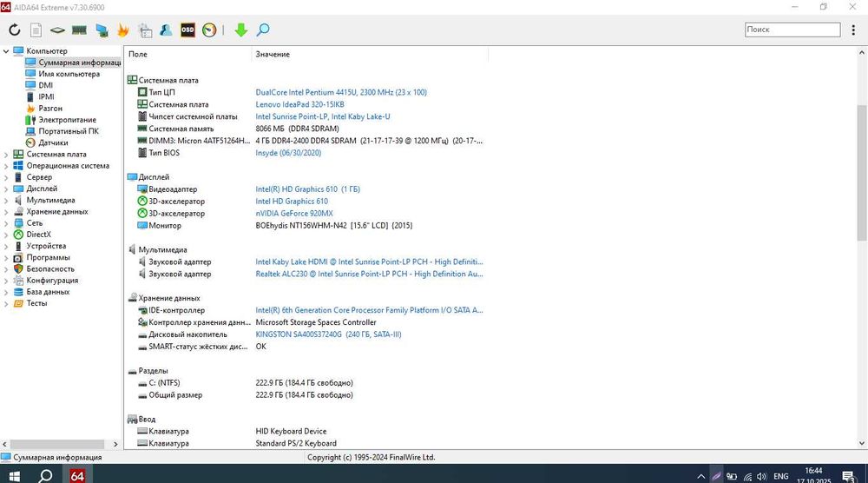Expand the Сеть tree node
The height and width of the screenshot is (483, 868).
pyautogui.click(x=6, y=223)
